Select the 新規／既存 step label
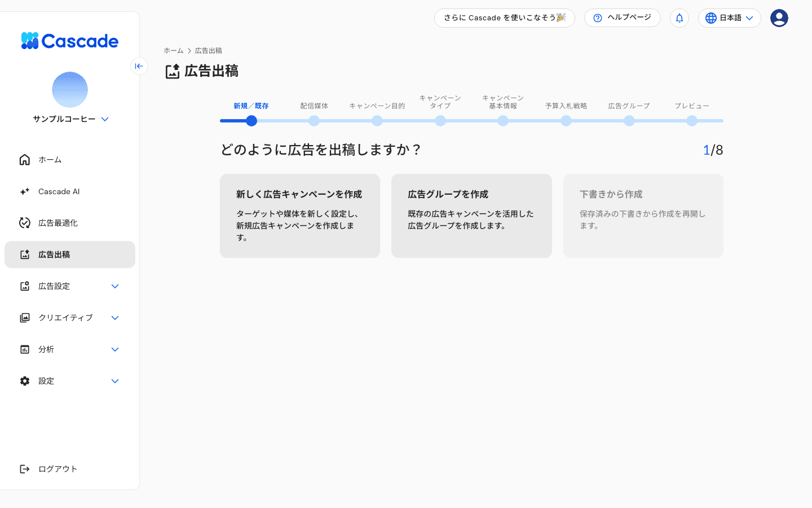 coord(251,106)
